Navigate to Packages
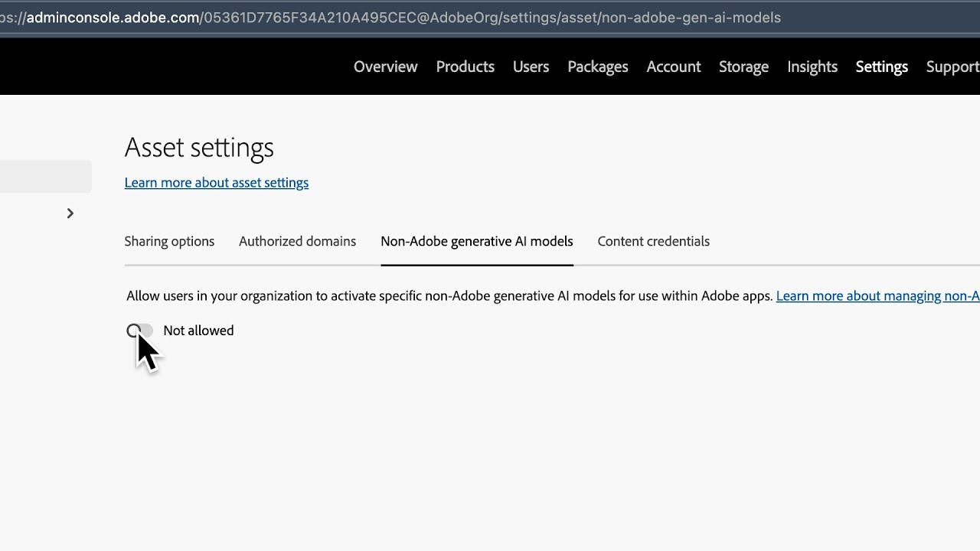 [x=598, y=67]
